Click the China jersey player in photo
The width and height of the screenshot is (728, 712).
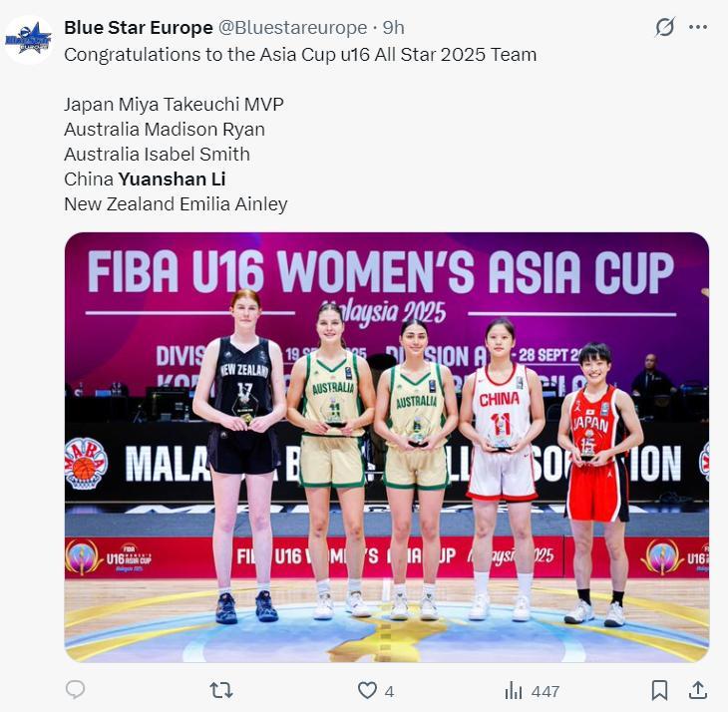click(x=502, y=469)
